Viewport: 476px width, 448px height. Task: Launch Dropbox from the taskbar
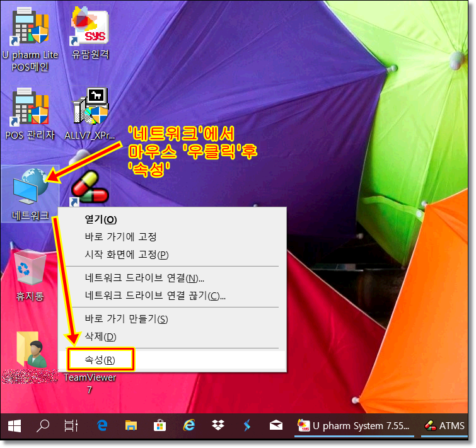click(x=218, y=425)
